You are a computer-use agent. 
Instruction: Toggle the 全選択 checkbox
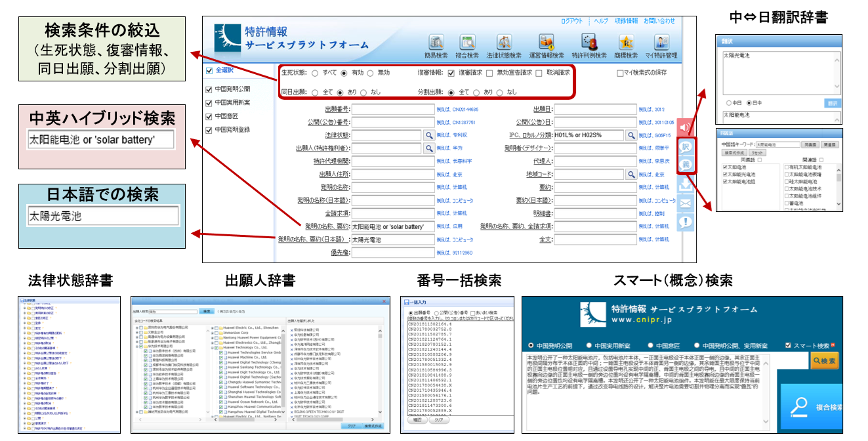(209, 70)
